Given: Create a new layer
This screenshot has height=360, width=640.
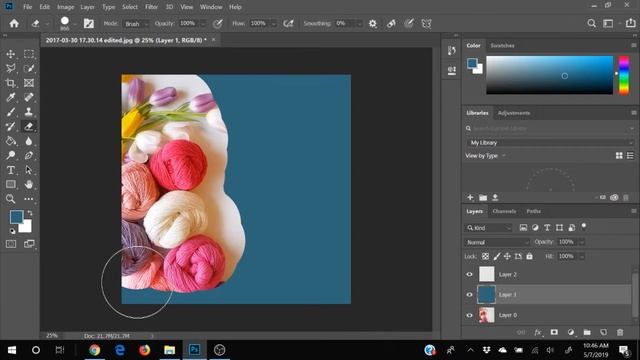Looking at the screenshot, I should click(603, 332).
